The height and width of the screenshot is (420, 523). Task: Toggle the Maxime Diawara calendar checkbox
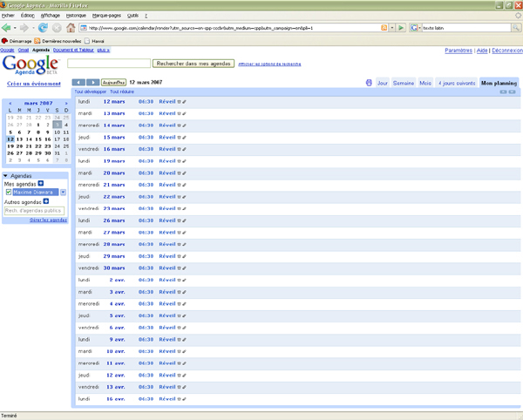9,193
